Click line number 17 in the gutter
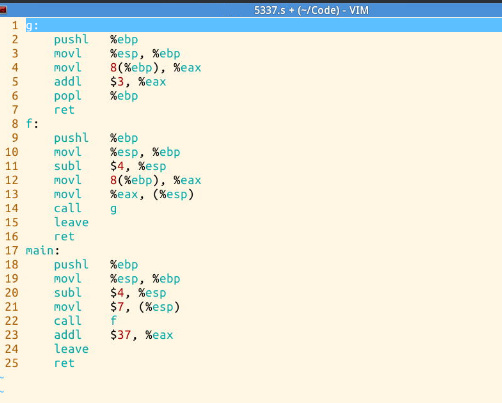 click(12, 251)
